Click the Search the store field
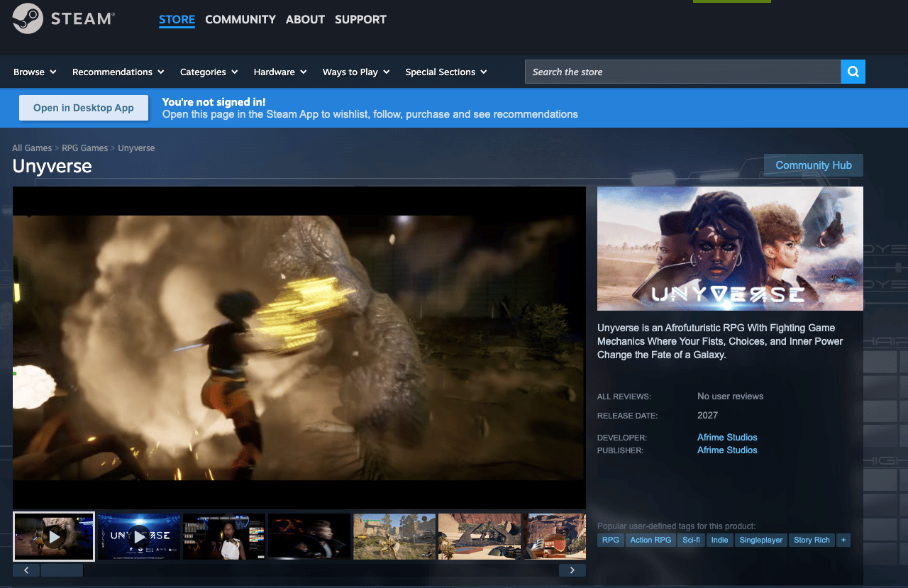This screenshot has width=908, height=588. pyautogui.click(x=683, y=72)
